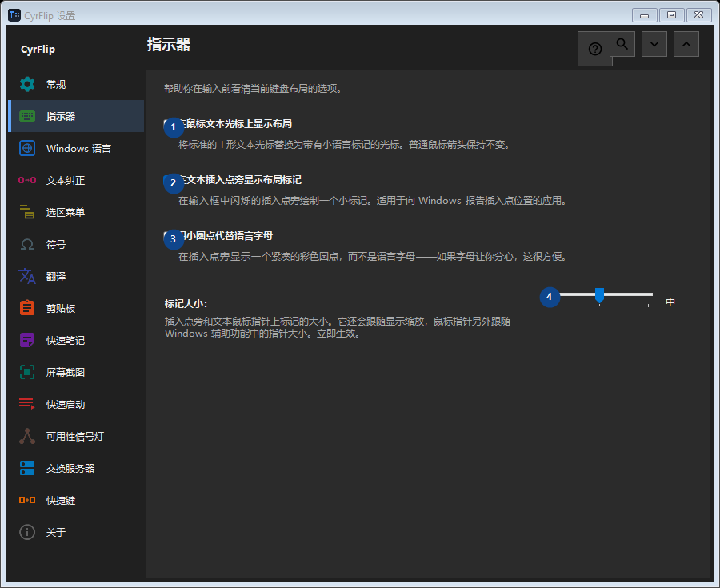Viewport: 720px width, 588px height.
Task: Open Windows 语言 globe icon page
Action: point(27,148)
